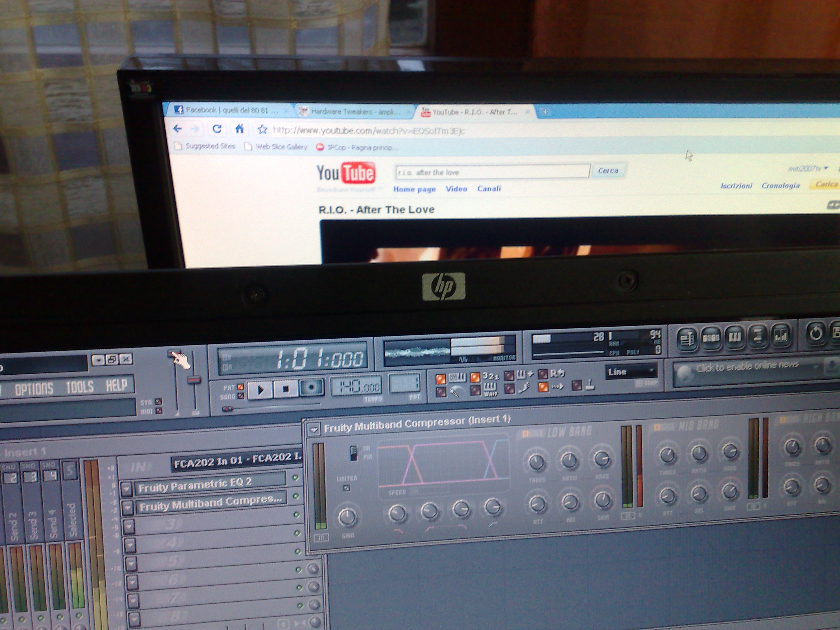Open the Line snap dropdown
The width and height of the screenshot is (840, 630).
pyautogui.click(x=631, y=371)
